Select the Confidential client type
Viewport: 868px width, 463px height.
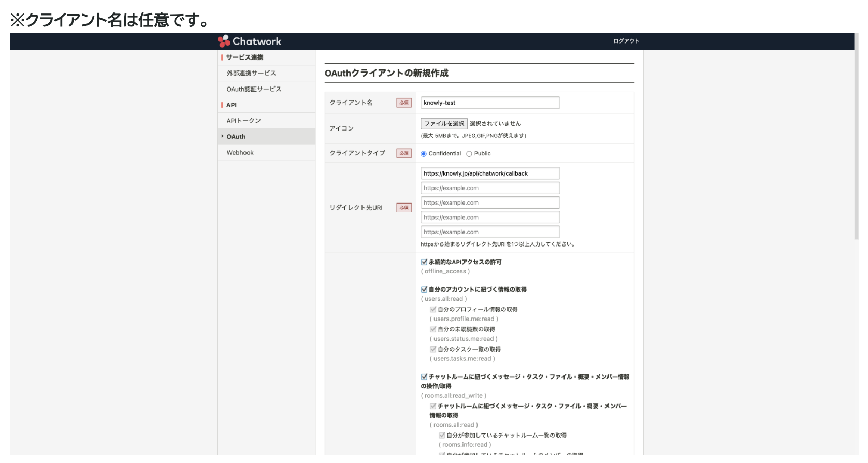click(424, 154)
